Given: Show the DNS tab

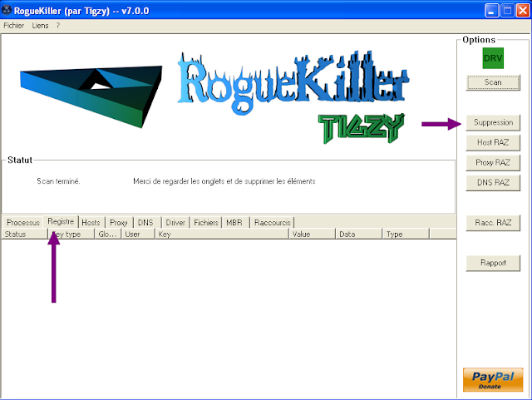Looking at the screenshot, I should click(x=145, y=223).
